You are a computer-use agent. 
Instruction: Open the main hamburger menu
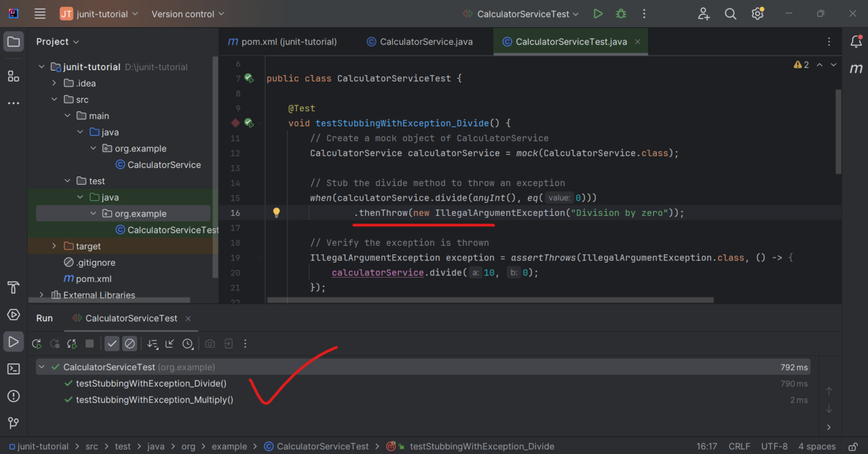coord(40,14)
